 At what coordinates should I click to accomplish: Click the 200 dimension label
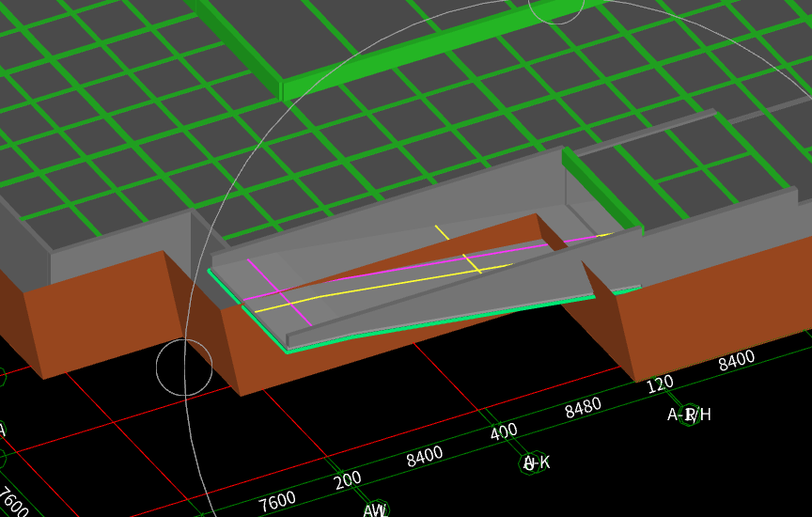coord(348,480)
